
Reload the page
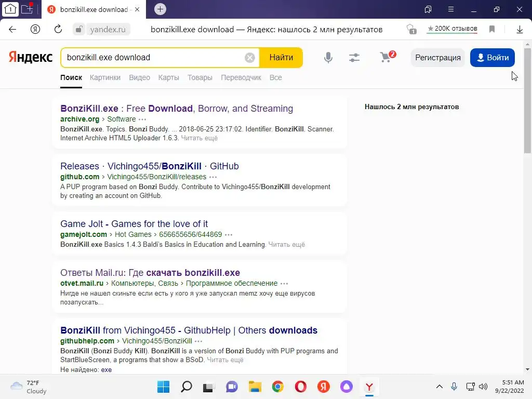(x=58, y=29)
